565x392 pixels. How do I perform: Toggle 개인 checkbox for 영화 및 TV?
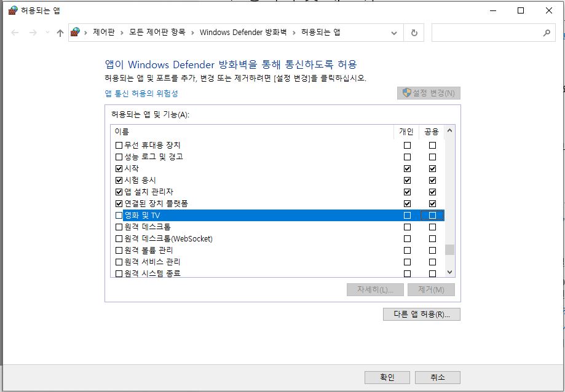click(407, 215)
